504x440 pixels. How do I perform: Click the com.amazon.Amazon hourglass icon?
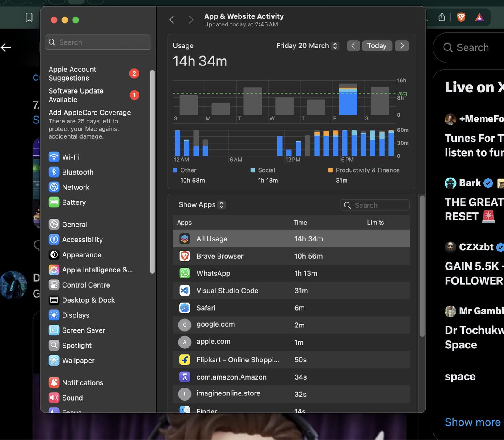(x=185, y=377)
